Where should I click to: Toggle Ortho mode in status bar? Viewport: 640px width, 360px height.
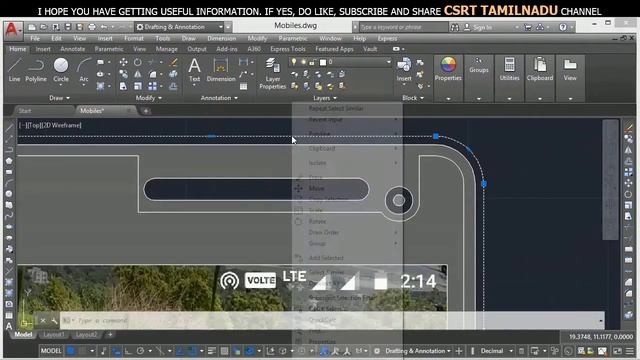click(128, 351)
